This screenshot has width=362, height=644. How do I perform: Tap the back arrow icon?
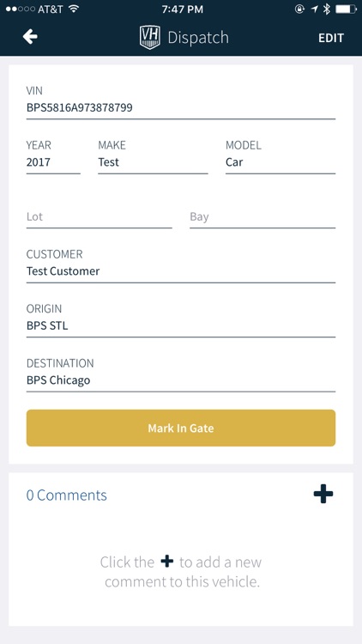30,37
